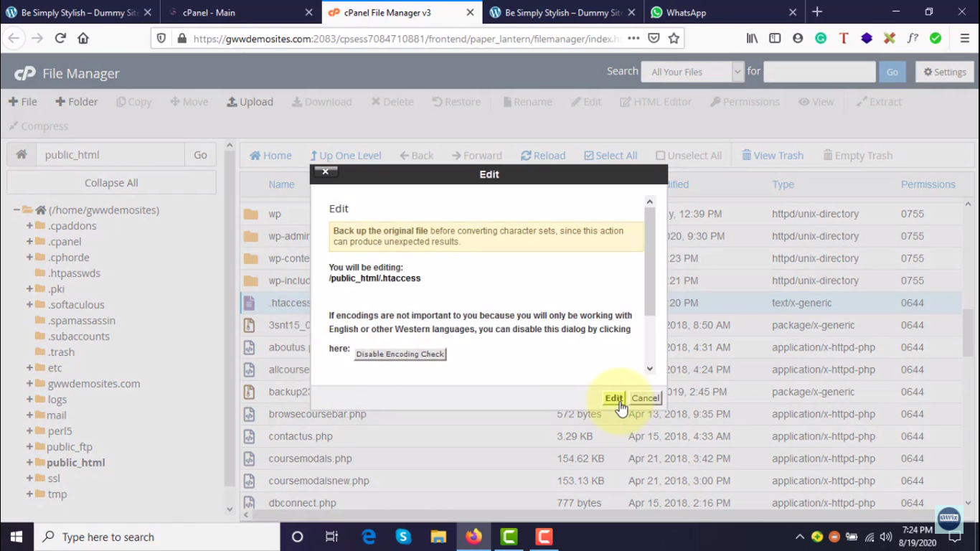
Task: Cancel the Edit dialog
Action: [645, 398]
